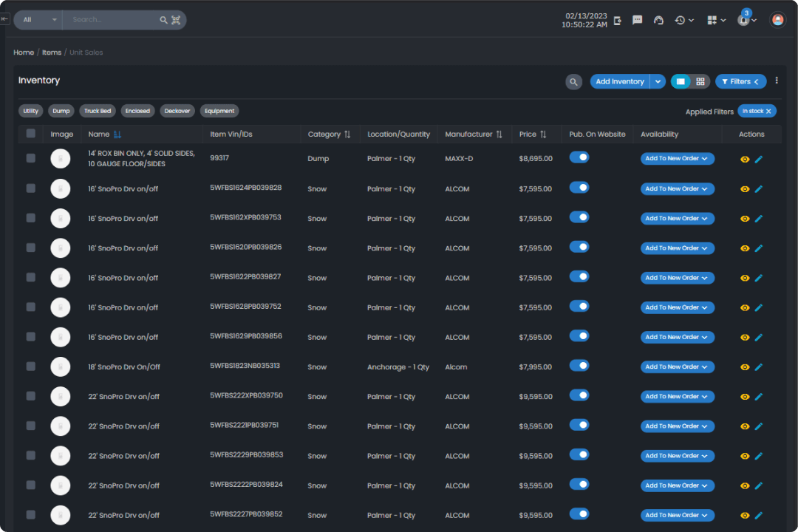The width and height of the screenshot is (798, 532).
Task: Remove the In stock applied filter
Action: (x=768, y=111)
